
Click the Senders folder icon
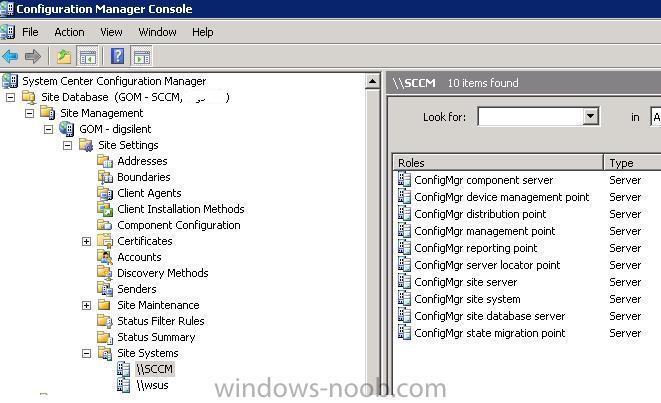[105, 289]
